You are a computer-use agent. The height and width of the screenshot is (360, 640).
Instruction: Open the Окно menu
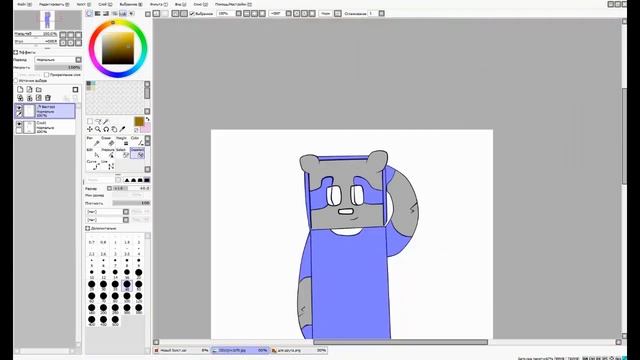(200, 4)
